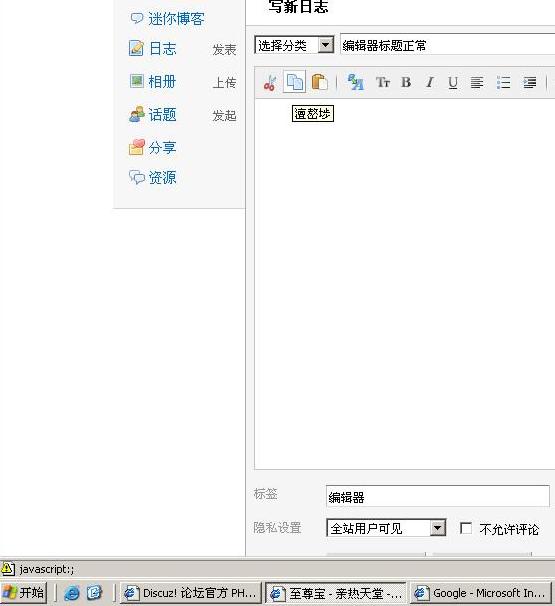Click the 分享 heart icon in sidebar

(136, 147)
